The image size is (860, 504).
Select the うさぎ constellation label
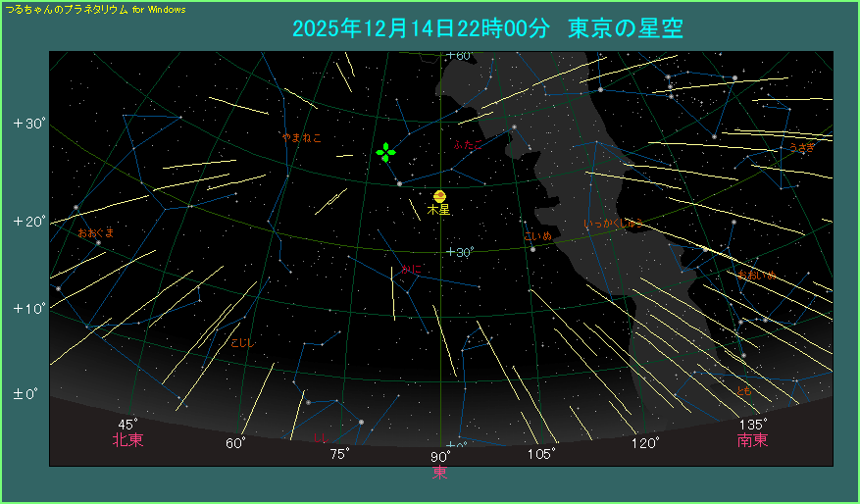[x=801, y=148]
